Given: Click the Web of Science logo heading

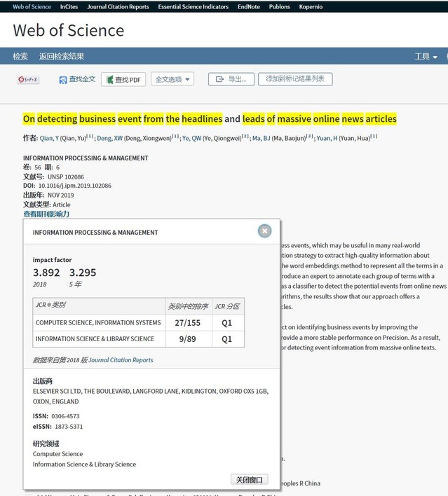Looking at the screenshot, I should tap(69, 31).
